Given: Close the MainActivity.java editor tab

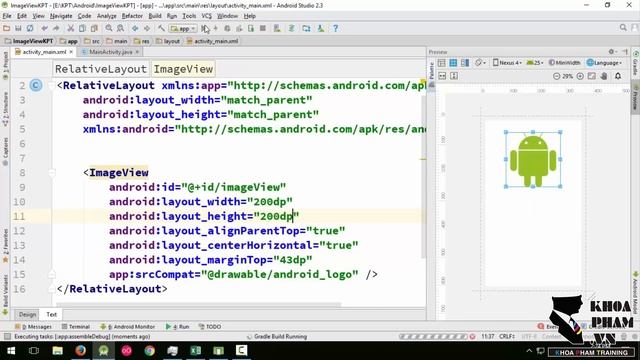Looking at the screenshot, I should [x=137, y=52].
